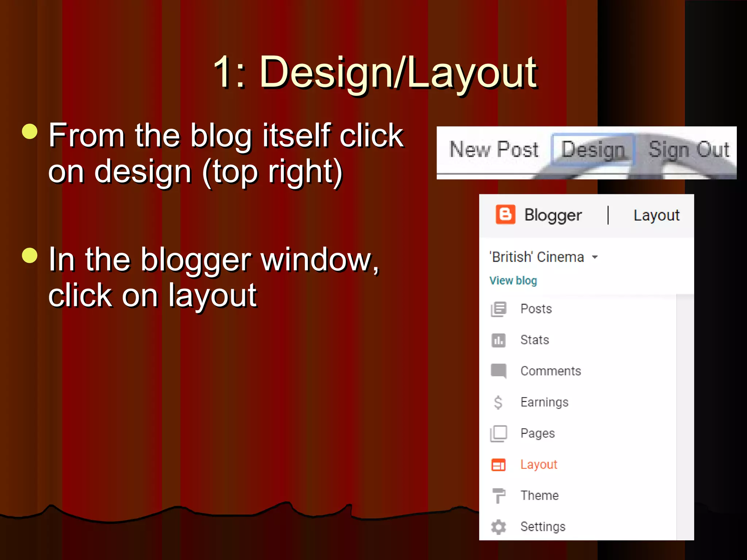Open Comments in the sidebar menu

click(550, 371)
